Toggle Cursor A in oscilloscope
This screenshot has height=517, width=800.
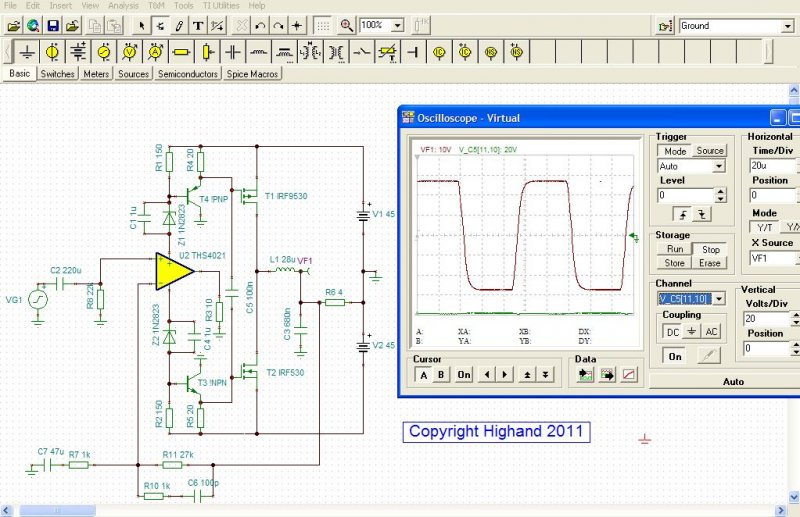[423, 375]
